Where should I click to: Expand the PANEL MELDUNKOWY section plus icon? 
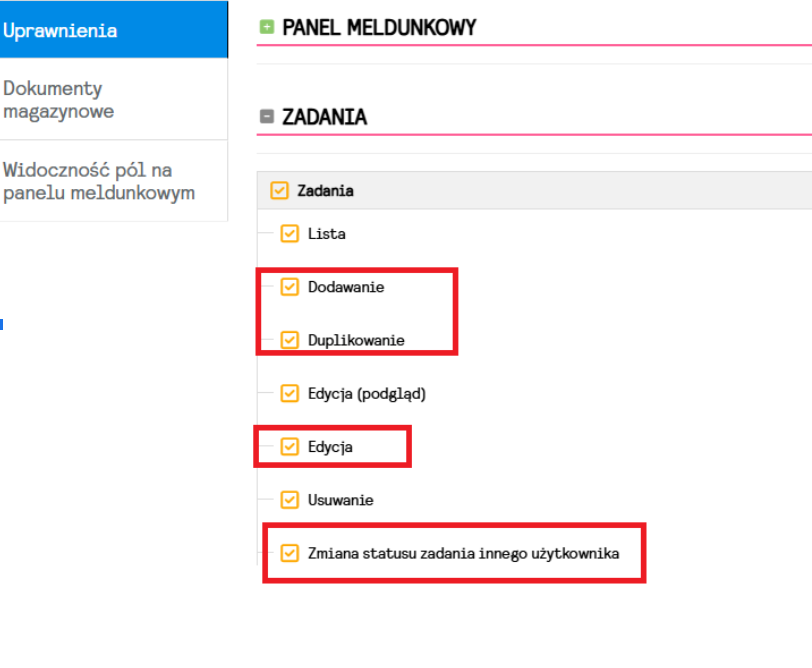tap(267, 27)
